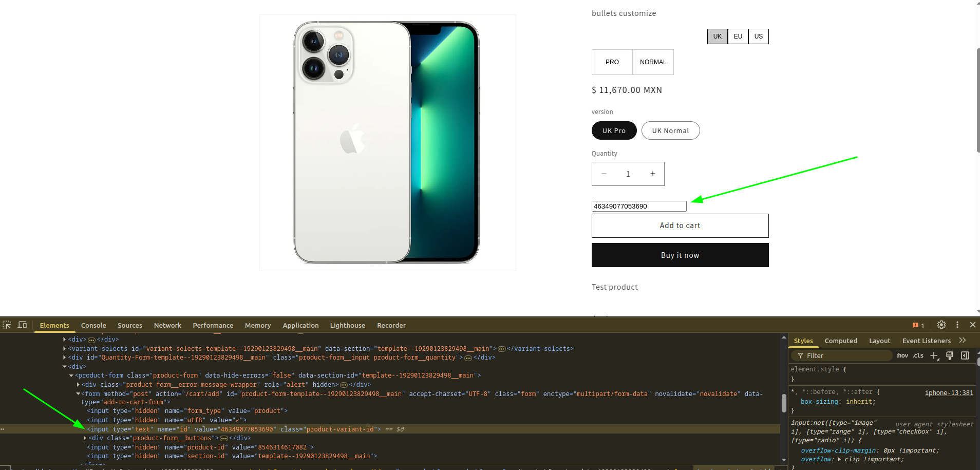This screenshot has width=980, height=470.
Task: Expand collapsed content of variant-selects element
Action: coord(502,349)
